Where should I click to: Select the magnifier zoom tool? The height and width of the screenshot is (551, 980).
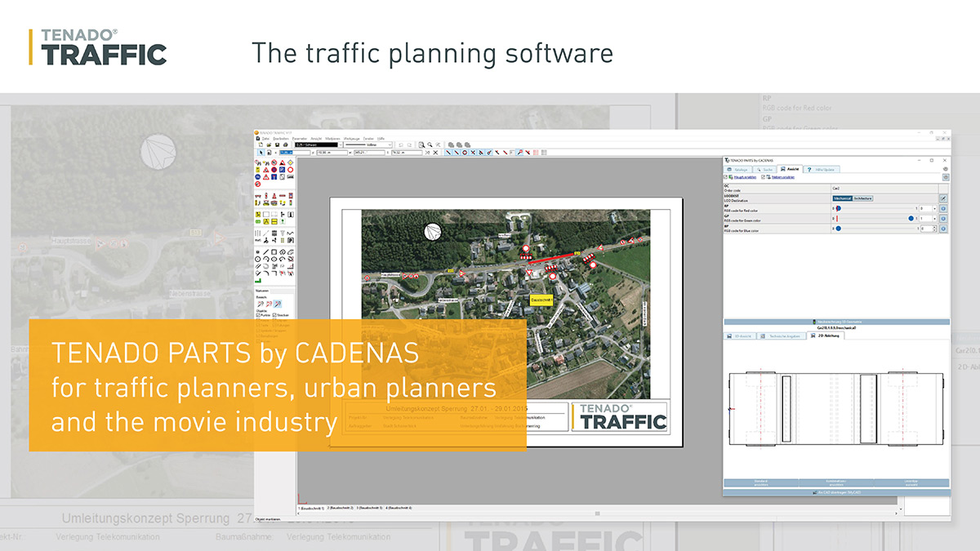[430, 144]
